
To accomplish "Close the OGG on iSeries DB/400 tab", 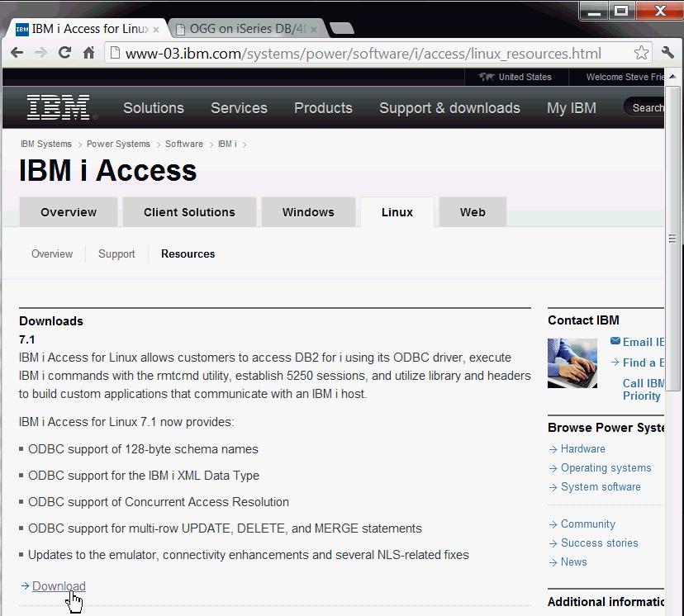I will pos(314,30).
